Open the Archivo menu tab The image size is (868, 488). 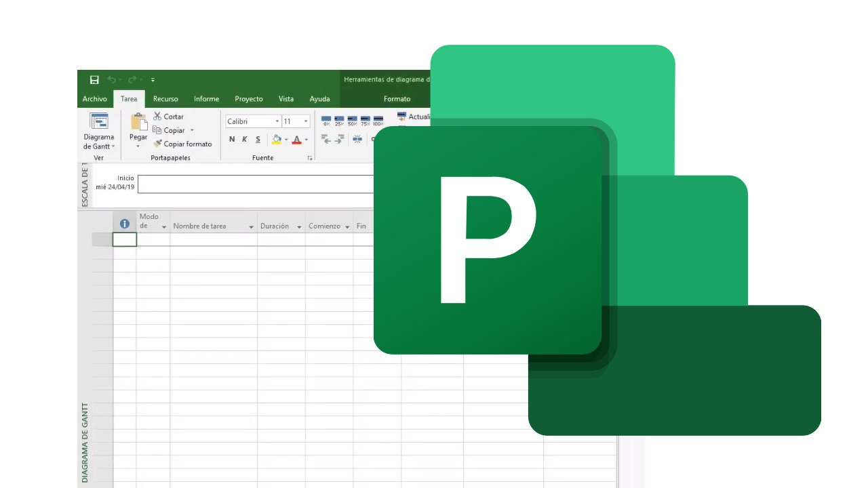95,99
